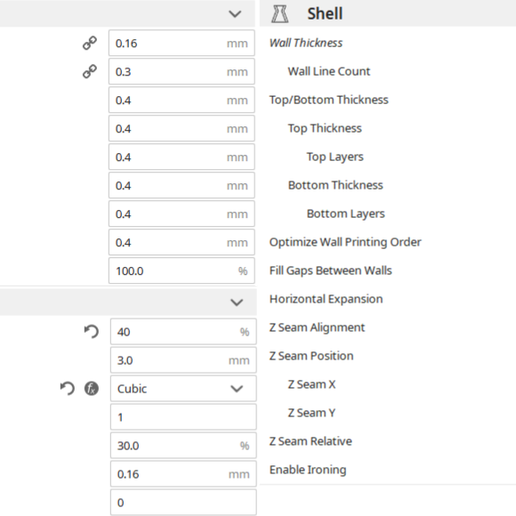Select the Optimize Wall Printing Order label
The width and height of the screenshot is (516, 516).
click(345, 242)
